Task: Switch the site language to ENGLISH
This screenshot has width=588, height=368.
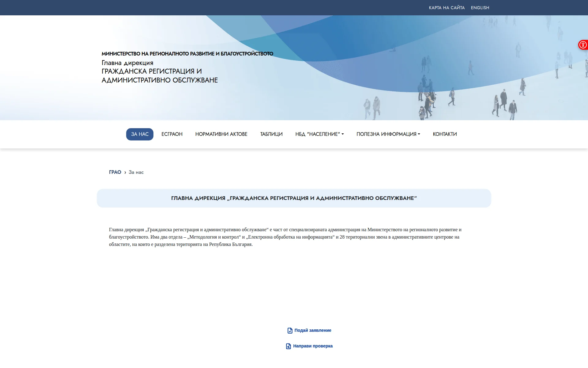Action: (480, 8)
